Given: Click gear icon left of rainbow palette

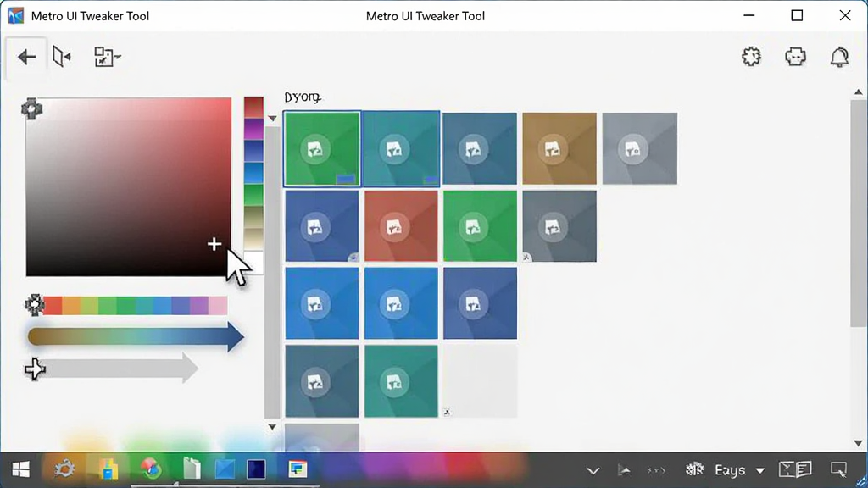Looking at the screenshot, I should 34,305.
